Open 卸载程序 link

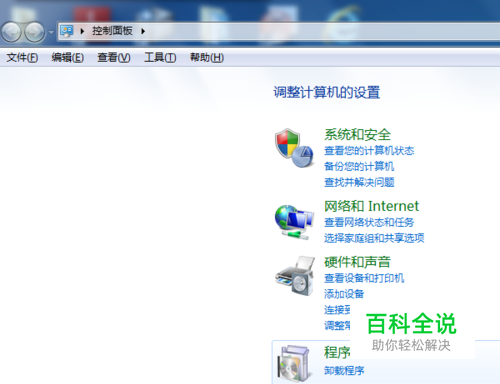pos(344,371)
